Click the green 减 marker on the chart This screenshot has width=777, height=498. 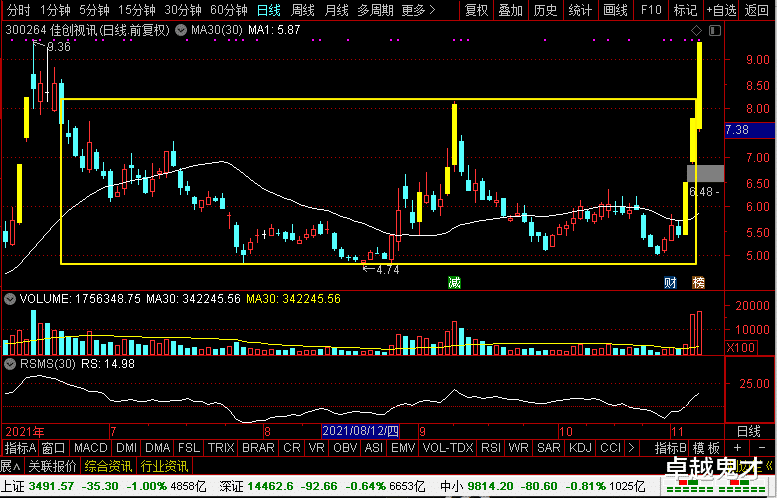(454, 282)
